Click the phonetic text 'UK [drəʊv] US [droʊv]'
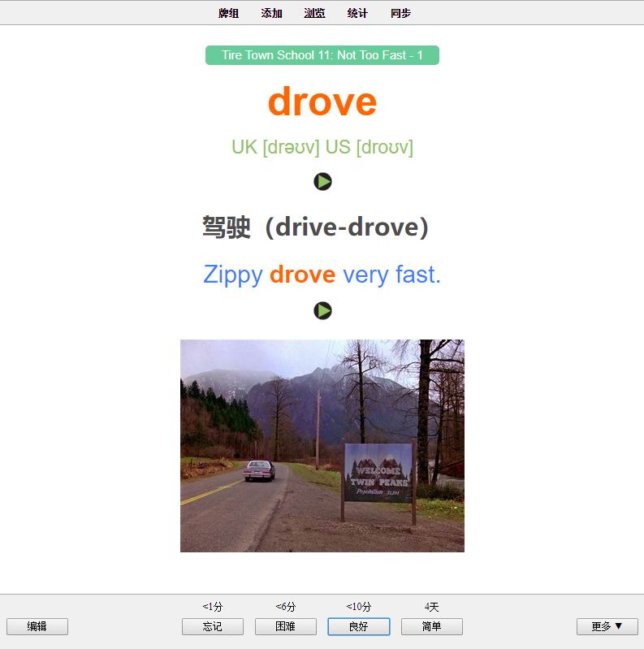The width and height of the screenshot is (644, 649). pyautogui.click(x=322, y=147)
